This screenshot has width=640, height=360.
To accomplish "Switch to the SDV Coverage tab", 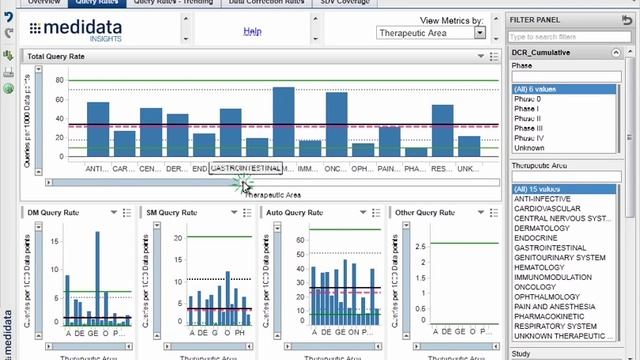I will pyautogui.click(x=345, y=3).
